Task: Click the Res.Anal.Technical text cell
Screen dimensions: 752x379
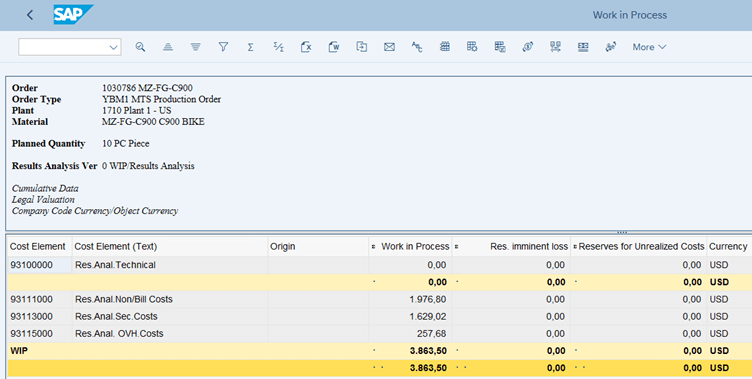Action: 170,265
